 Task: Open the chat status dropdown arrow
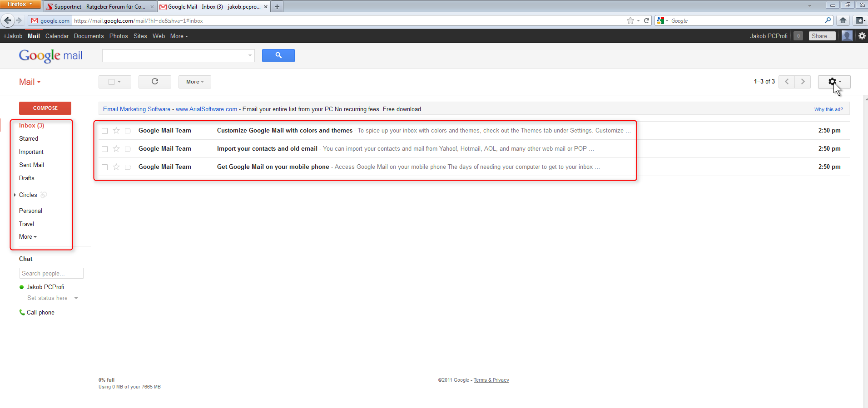[76, 298]
